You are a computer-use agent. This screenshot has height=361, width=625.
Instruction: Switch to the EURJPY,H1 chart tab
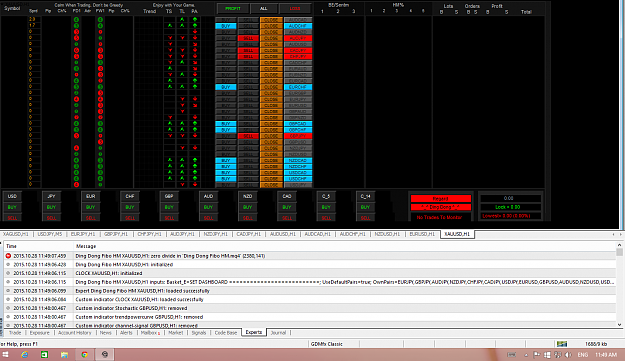coord(83,234)
